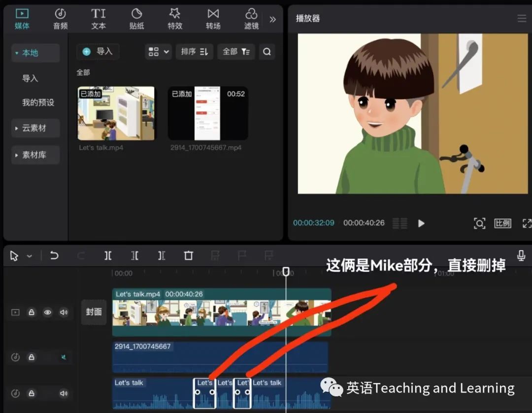The width and height of the screenshot is (532, 413).
Task: Hide the main video track with eye icon
Action: (47, 312)
